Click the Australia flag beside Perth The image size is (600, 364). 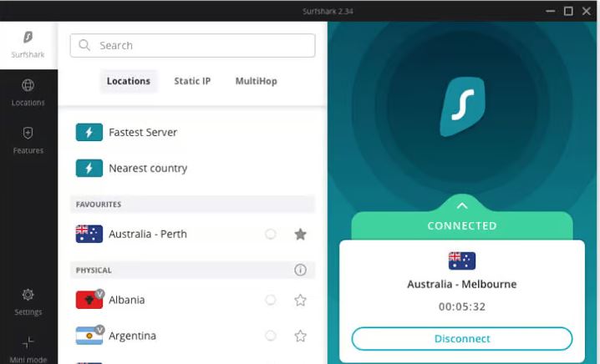89,234
